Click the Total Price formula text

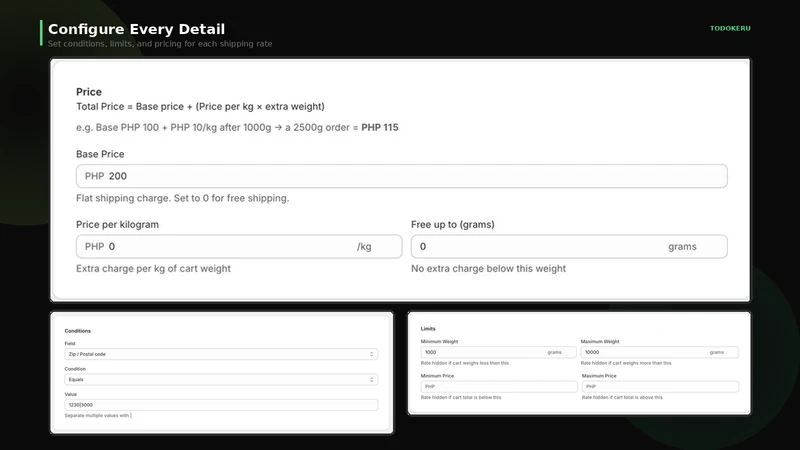[200, 107]
